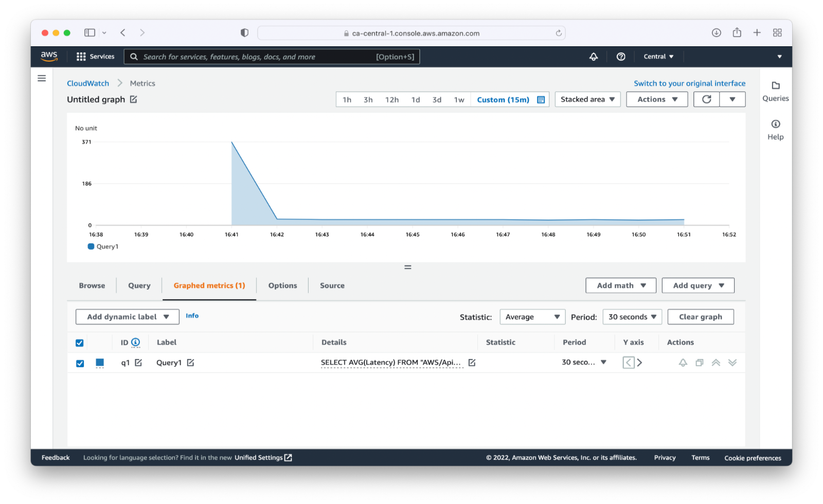823x504 pixels.
Task: Focus the AWS services search field
Action: pos(272,57)
